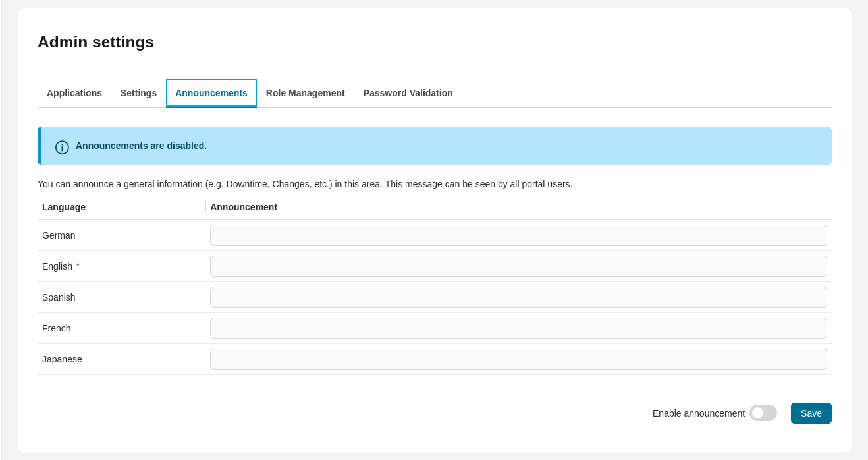Viewport: 868px width, 460px height.
Task: Click the Admin settings page heading
Action: tap(95, 42)
